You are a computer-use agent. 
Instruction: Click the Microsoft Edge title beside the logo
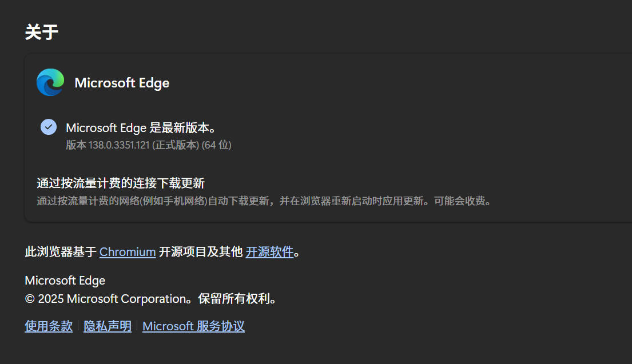121,82
